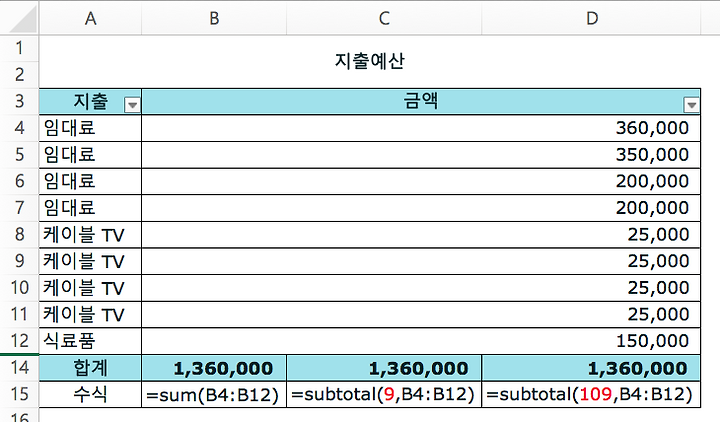Image resolution: width=720 pixels, height=422 pixels.
Task: Select row 11 header
Action: pos(19,314)
